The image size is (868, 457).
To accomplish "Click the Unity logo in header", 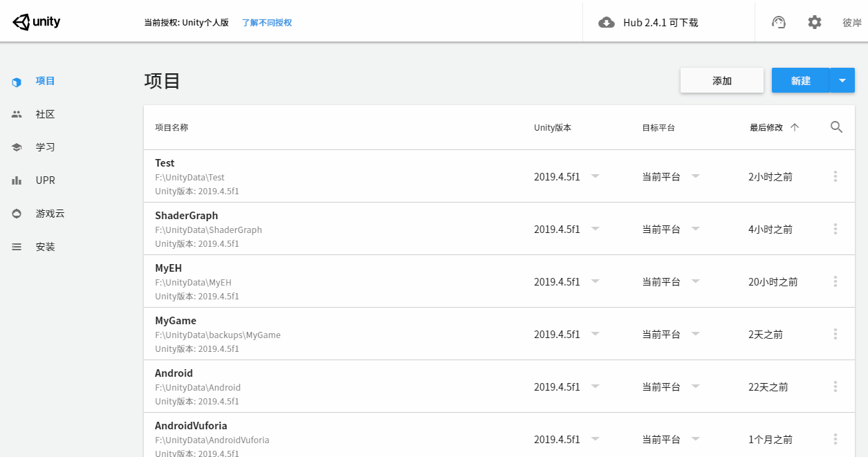I will click(37, 22).
